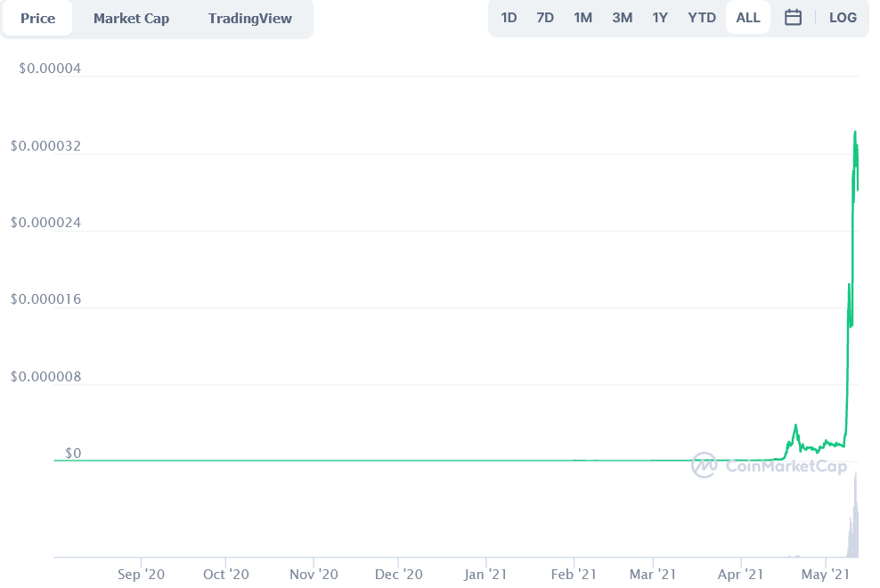Click the tallest gray volume bar
The image size is (880, 588).
[856, 514]
